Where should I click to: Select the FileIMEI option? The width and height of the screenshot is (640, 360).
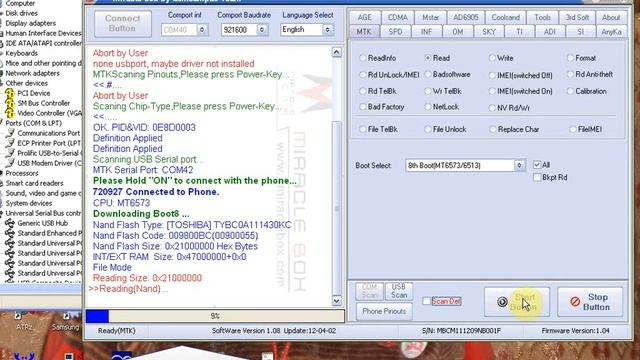(573, 129)
